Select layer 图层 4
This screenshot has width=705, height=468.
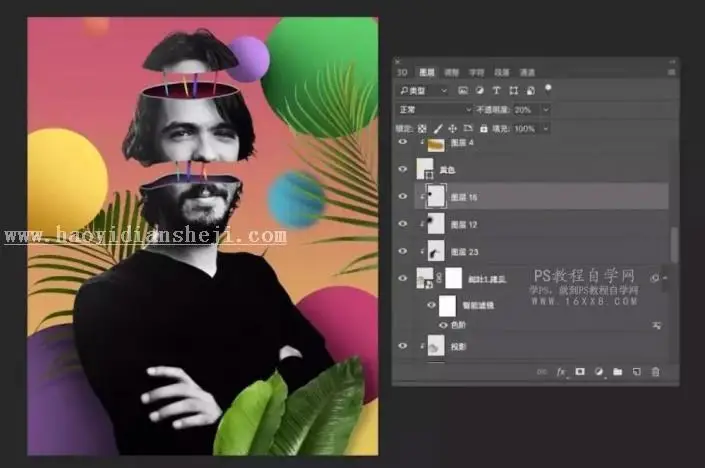click(x=462, y=143)
